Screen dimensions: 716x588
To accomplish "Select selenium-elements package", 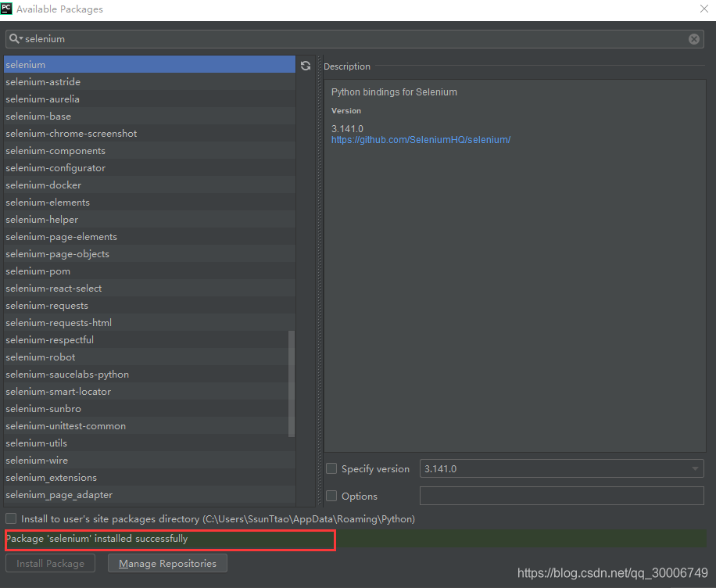I will point(149,203).
